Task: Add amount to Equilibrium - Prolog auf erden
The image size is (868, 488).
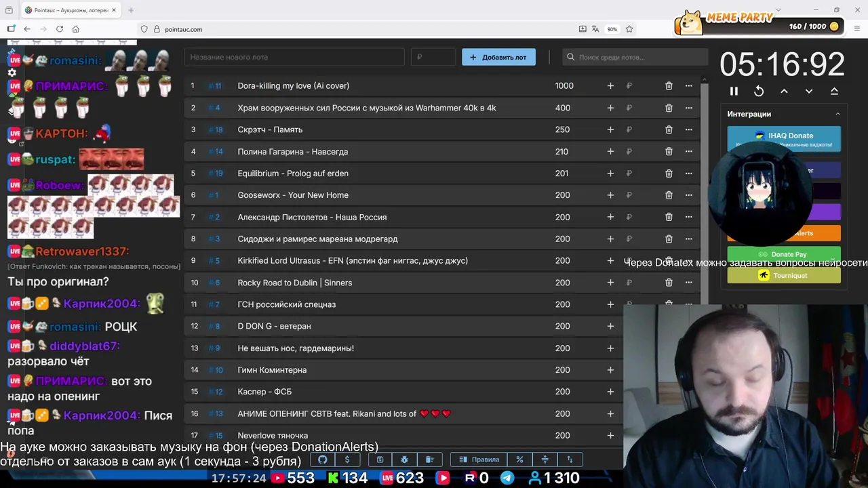Action: coord(610,173)
